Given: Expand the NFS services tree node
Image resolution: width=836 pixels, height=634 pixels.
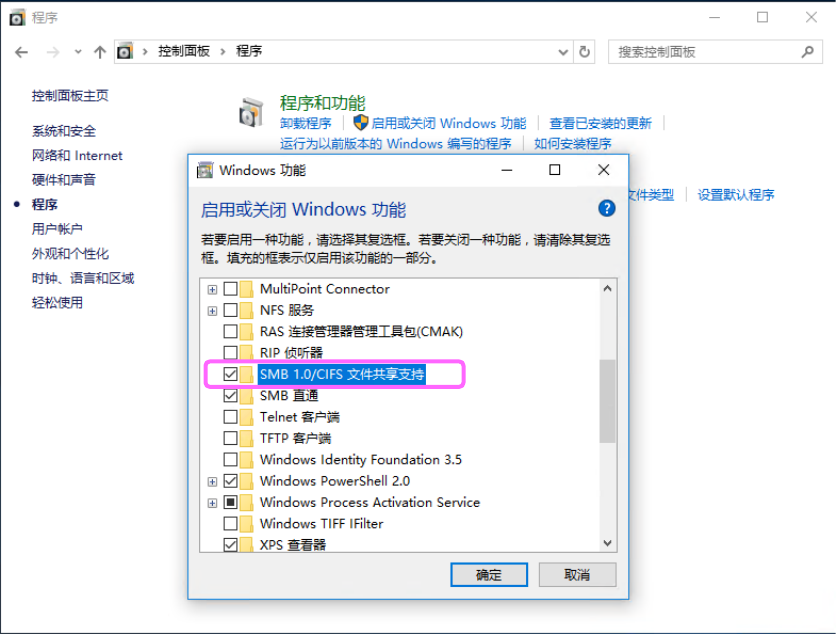Looking at the screenshot, I should (212, 310).
